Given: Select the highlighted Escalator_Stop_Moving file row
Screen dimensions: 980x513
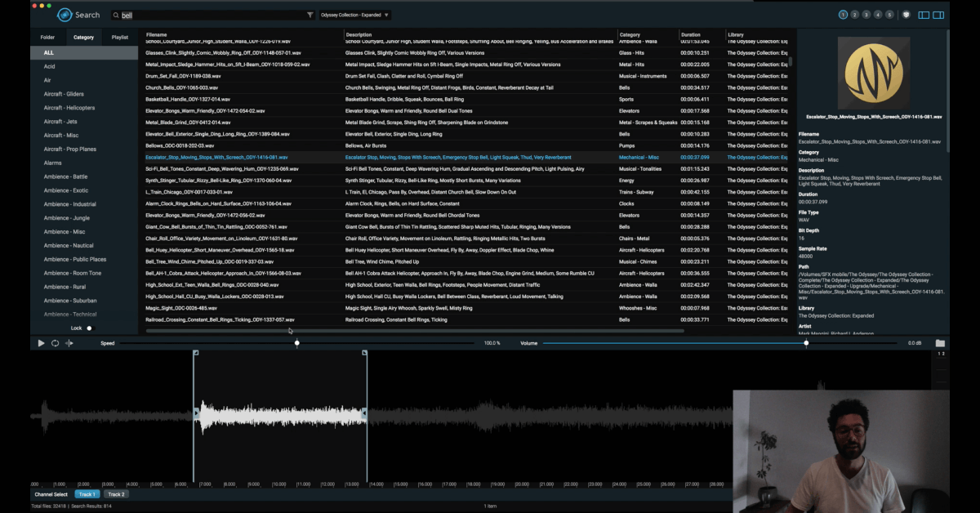Looking at the screenshot, I should (467, 157).
